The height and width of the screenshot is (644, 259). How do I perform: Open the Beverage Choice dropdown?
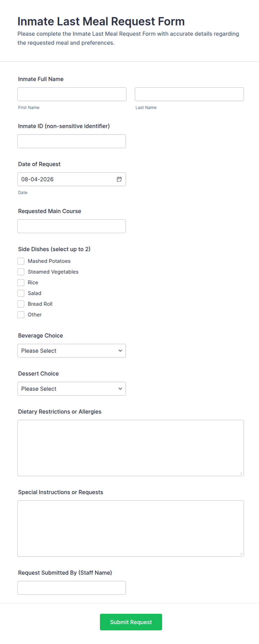[72, 351]
